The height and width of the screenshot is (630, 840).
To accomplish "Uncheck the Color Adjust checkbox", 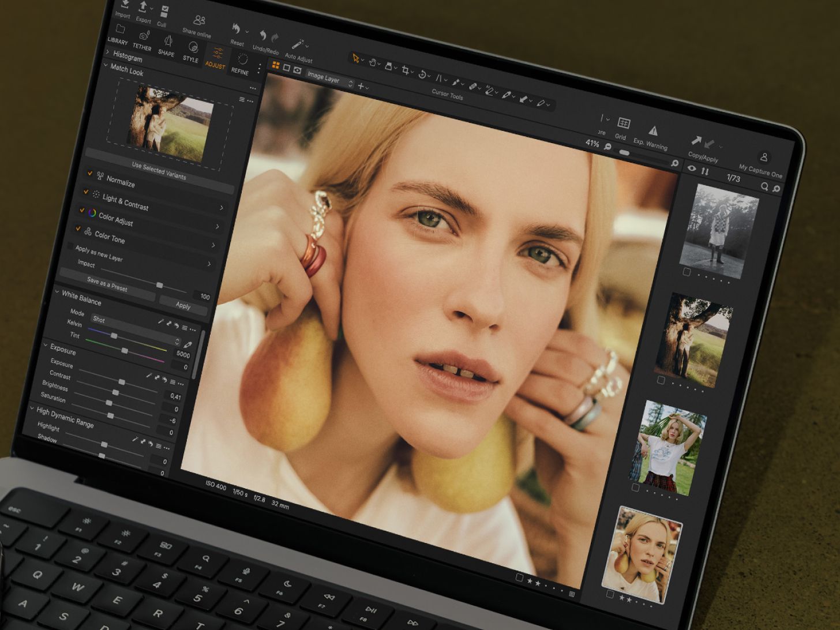I will click(x=82, y=210).
